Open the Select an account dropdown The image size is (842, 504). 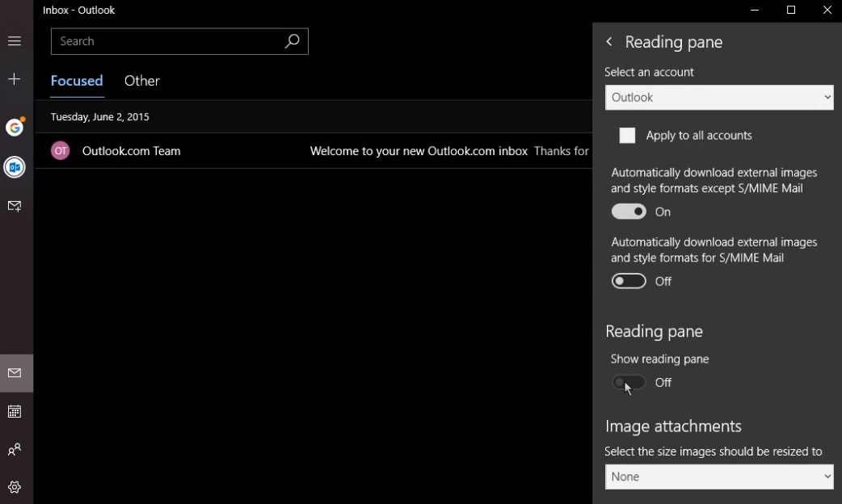pos(719,98)
